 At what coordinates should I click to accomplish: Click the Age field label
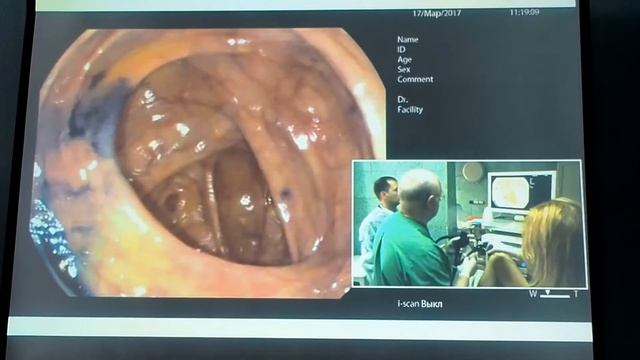[x=404, y=60]
